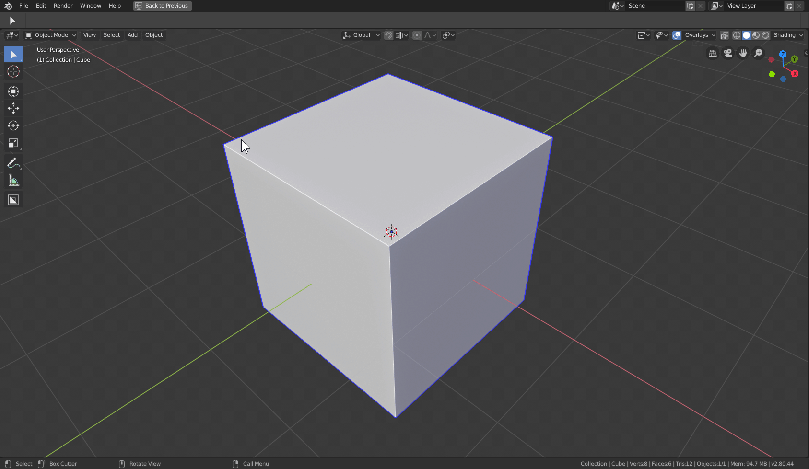Toggle the Show Overlays button
This screenshot has width=809, height=469.
(677, 35)
